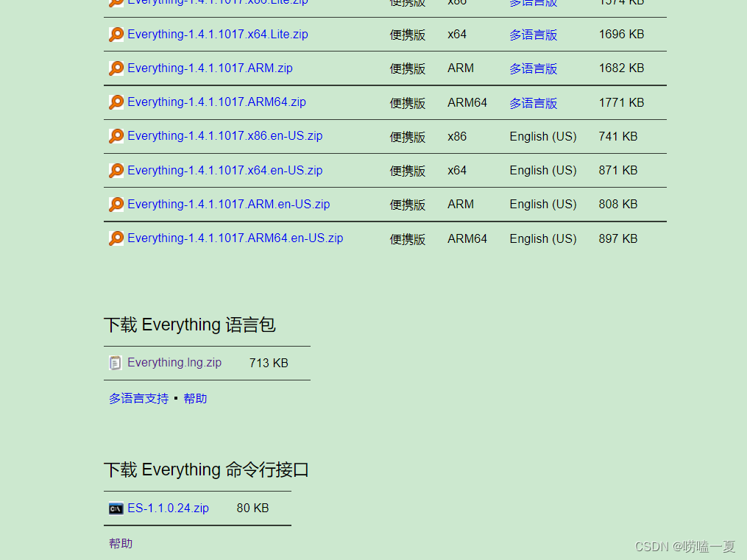Open 帮助 link below ES-1.1.0.24.zip
Image resolution: width=747 pixels, height=560 pixels.
click(x=121, y=544)
